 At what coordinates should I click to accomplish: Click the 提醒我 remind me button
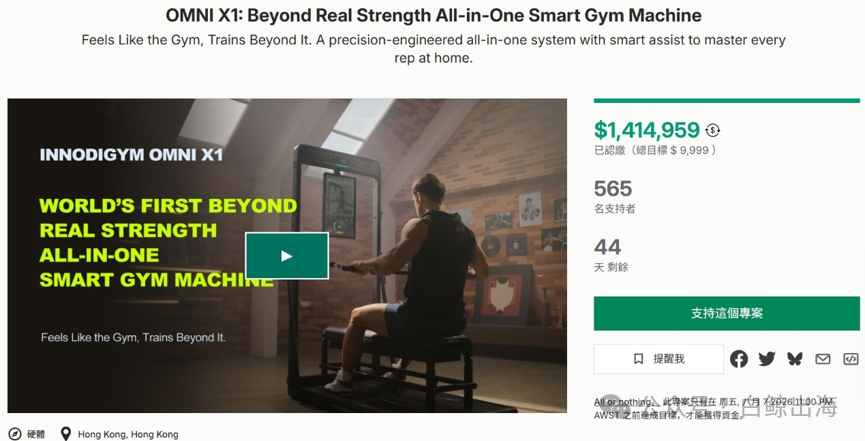659,359
